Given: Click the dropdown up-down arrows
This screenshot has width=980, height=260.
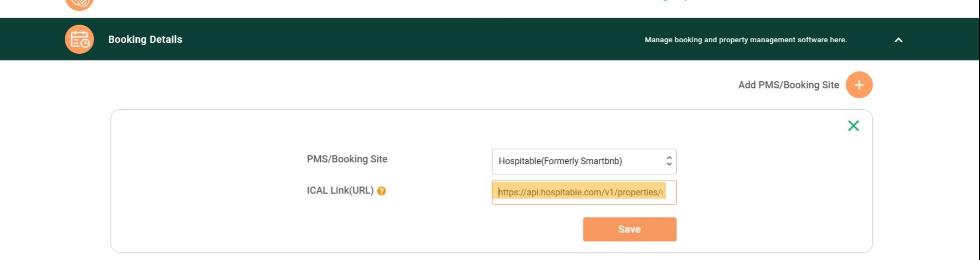Looking at the screenshot, I should tap(669, 161).
